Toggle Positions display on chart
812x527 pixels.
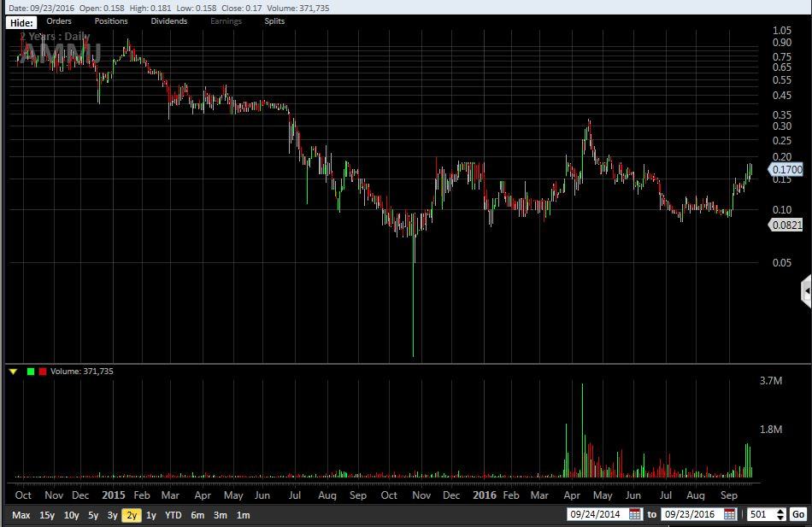[111, 21]
